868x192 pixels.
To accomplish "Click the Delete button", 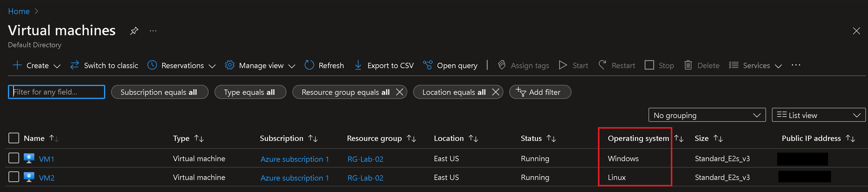I will point(702,65).
